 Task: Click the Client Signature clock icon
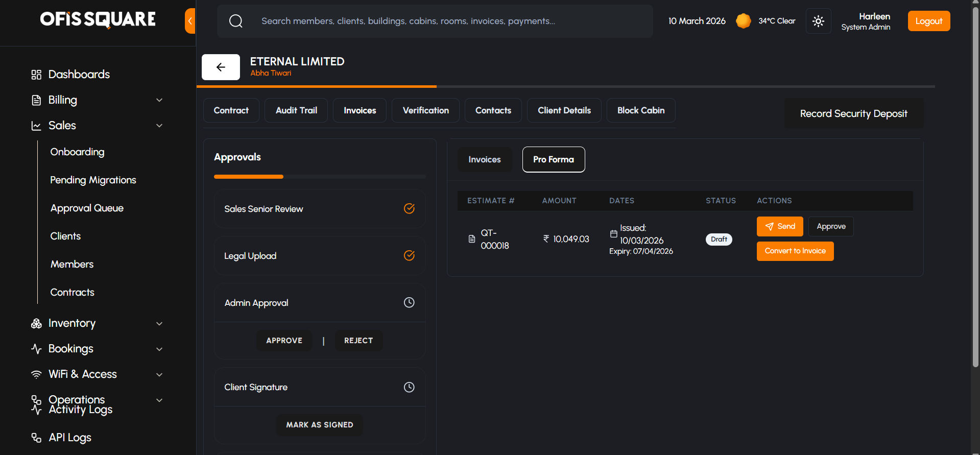(409, 387)
